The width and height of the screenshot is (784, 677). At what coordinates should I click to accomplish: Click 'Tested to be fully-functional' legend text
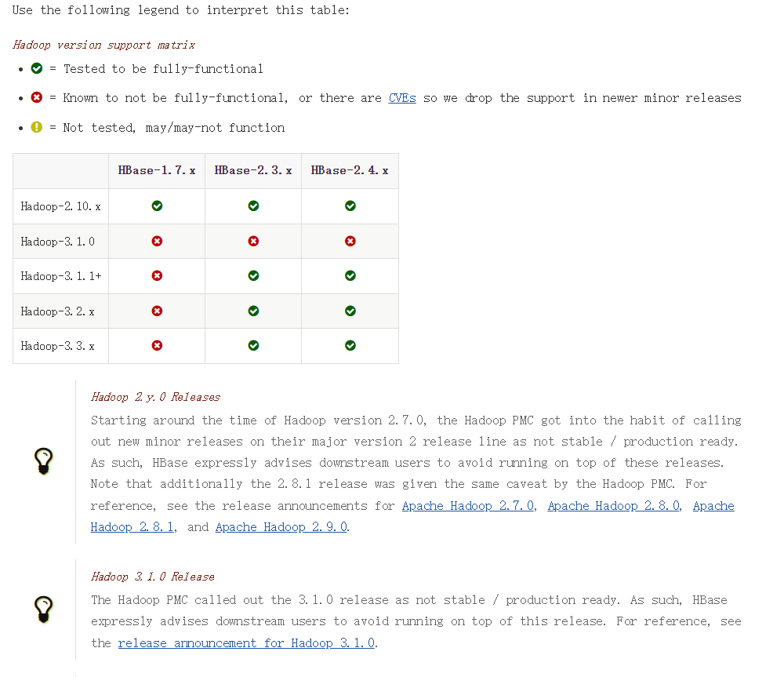163,69
